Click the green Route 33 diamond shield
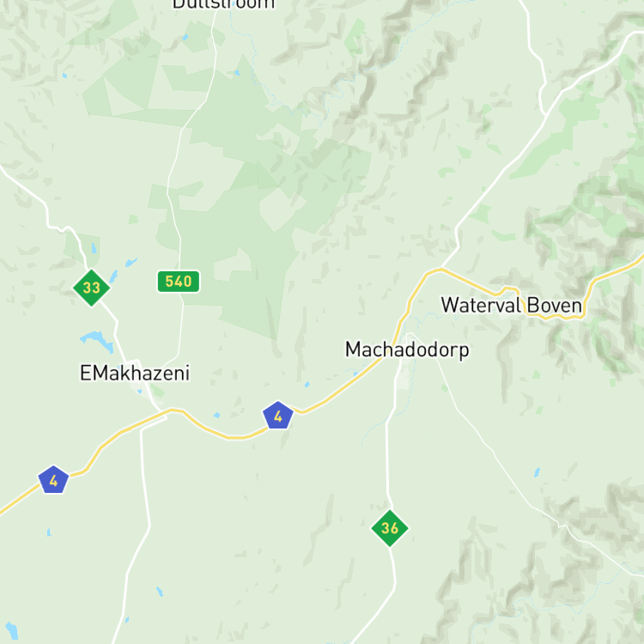The width and height of the screenshot is (644, 644). (92, 288)
